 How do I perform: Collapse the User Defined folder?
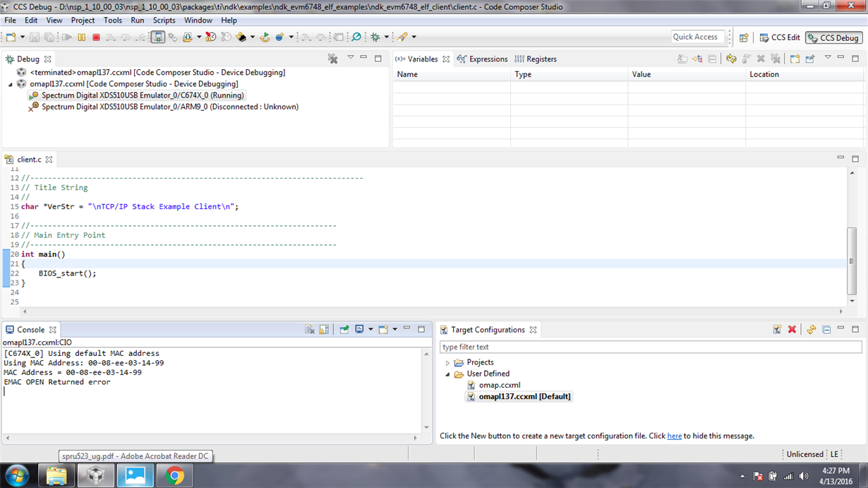pyautogui.click(x=447, y=374)
